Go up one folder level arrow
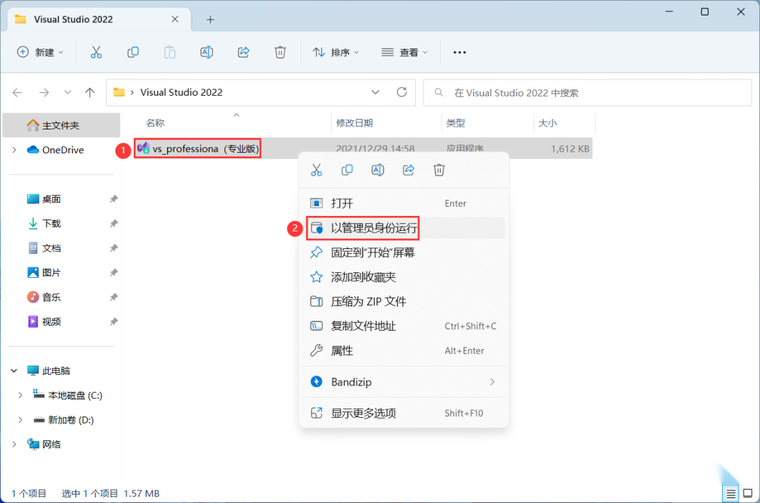This screenshot has width=760, height=503. [90, 93]
